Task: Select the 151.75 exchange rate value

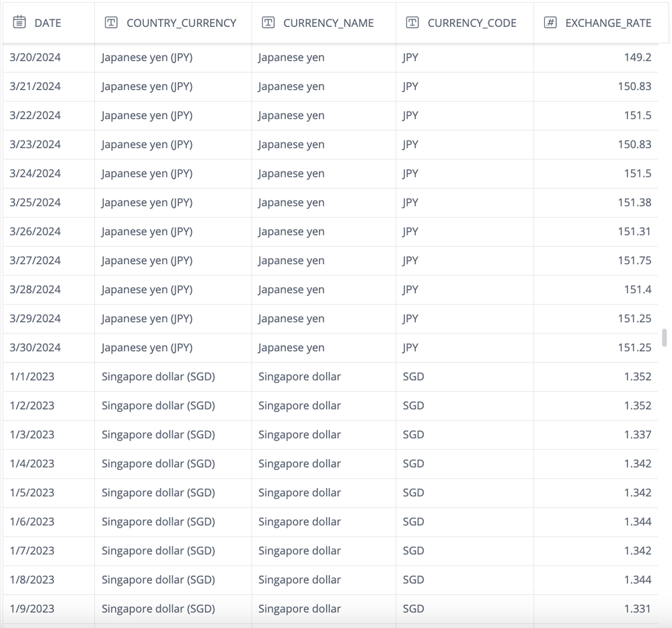Action: pyautogui.click(x=634, y=261)
